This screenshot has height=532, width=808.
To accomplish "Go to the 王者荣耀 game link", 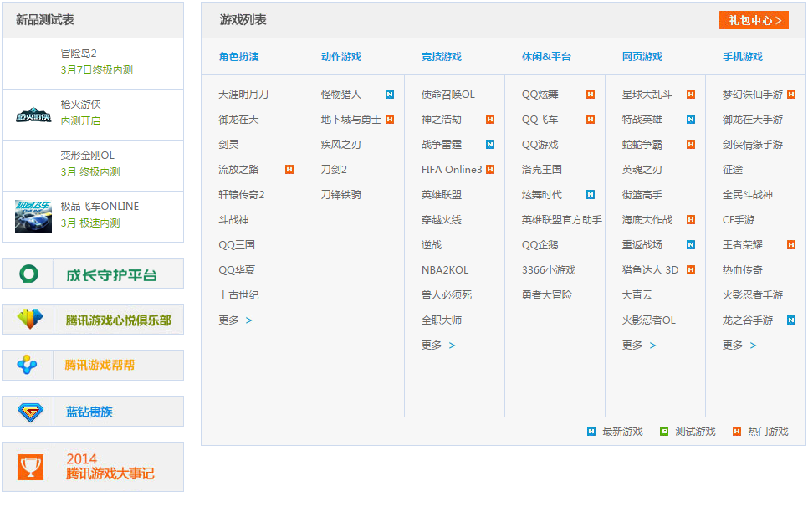I will 742,245.
